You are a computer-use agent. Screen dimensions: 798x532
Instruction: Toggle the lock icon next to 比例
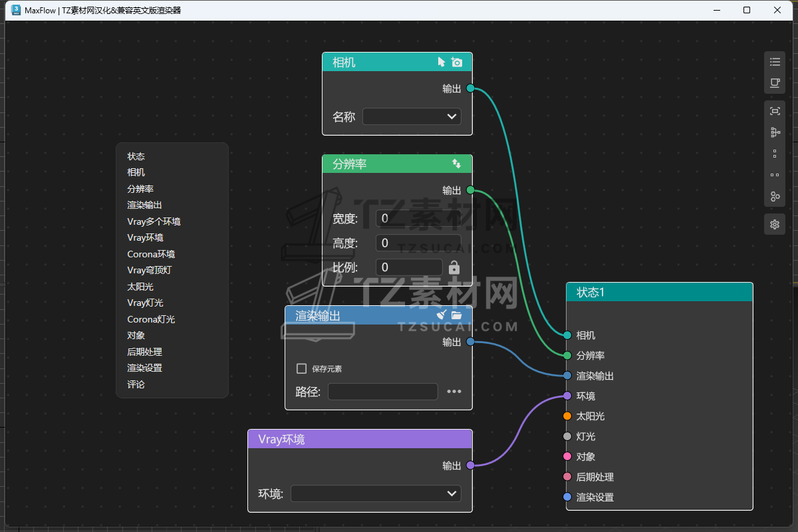[x=454, y=267]
